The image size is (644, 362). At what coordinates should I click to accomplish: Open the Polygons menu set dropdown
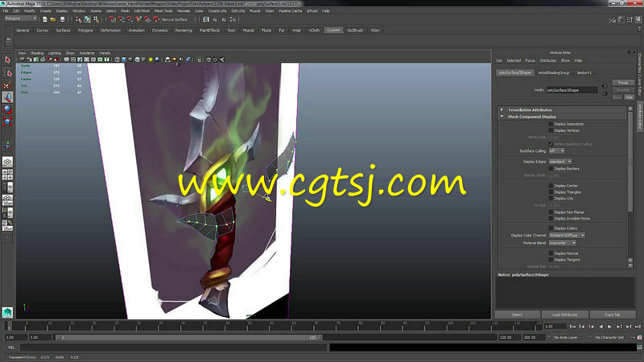(21, 19)
